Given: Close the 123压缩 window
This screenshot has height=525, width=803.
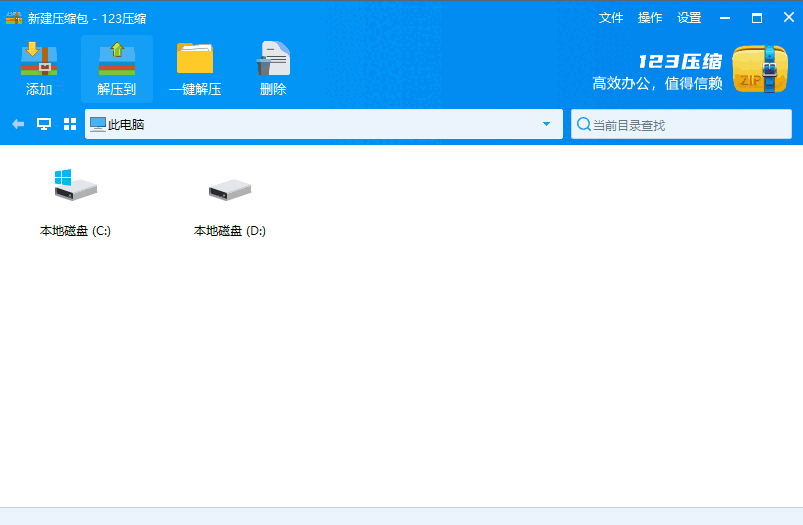Looking at the screenshot, I should (789, 17).
